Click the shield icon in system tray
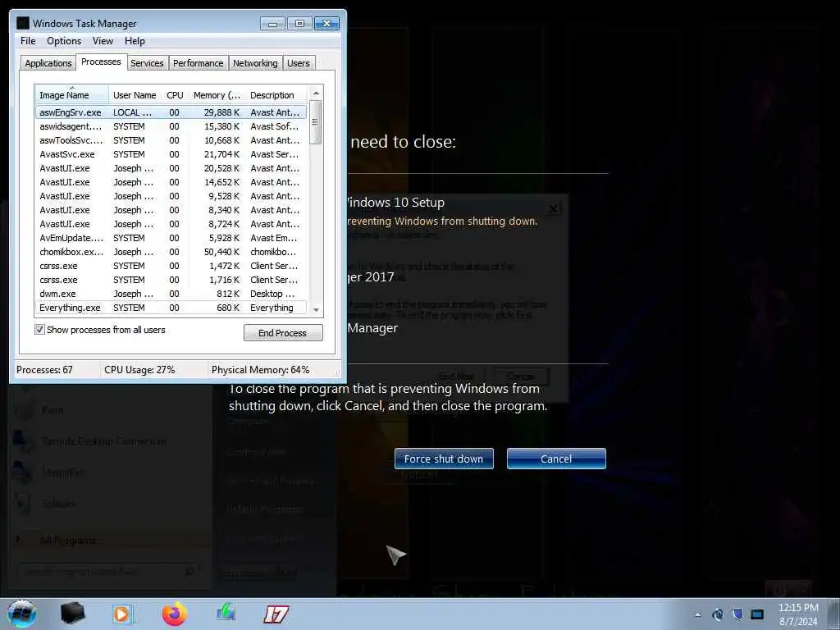This screenshot has width=840, height=630. coord(737,614)
